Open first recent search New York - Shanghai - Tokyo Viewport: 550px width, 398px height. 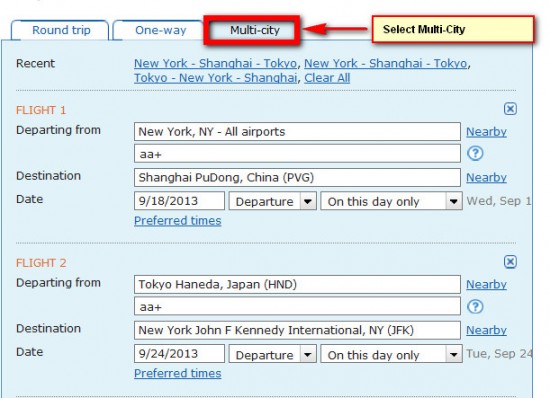215,63
